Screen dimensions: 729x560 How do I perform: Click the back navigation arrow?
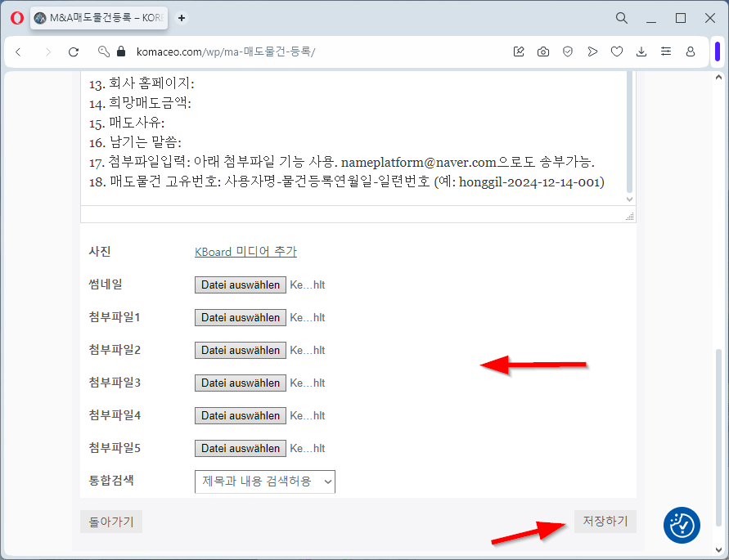[18, 52]
